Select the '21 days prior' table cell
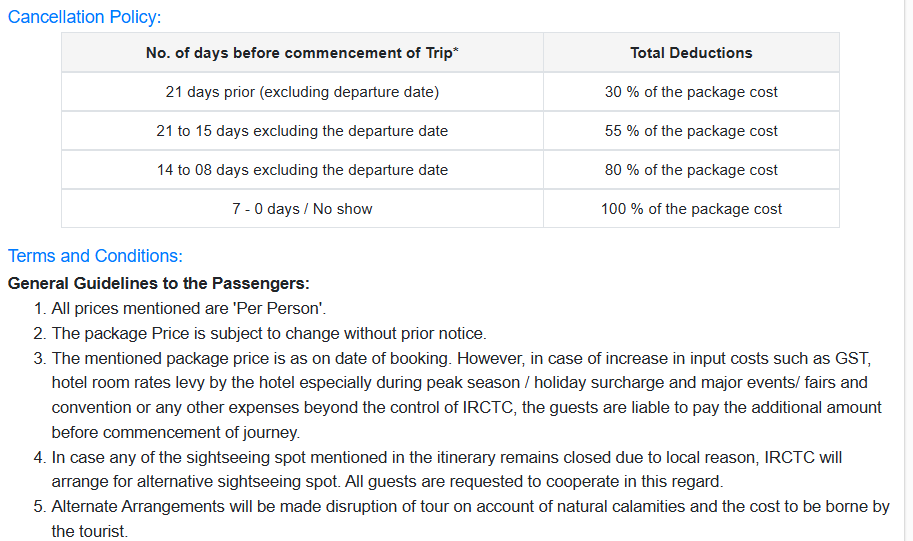 [x=302, y=92]
